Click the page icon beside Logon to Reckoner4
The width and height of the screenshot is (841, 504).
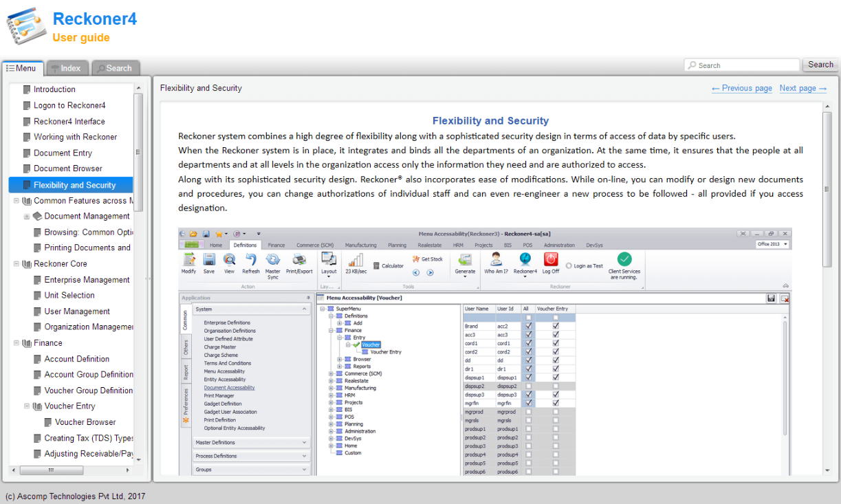coord(27,105)
